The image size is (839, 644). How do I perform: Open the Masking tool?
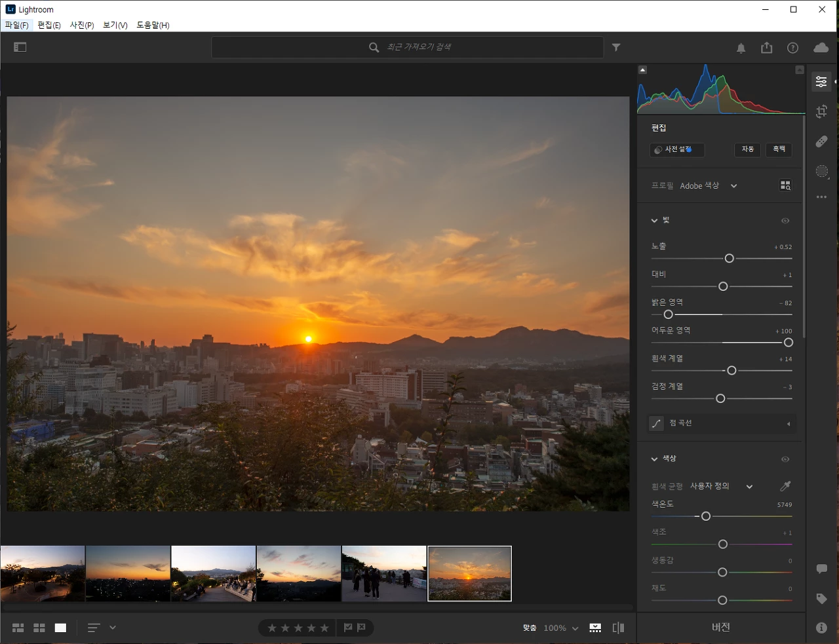(821, 171)
